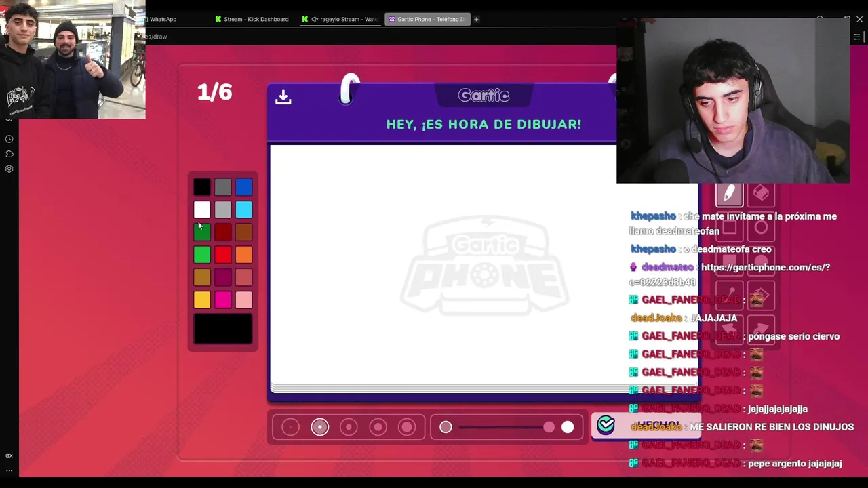Pick the ochre color swatch

coord(202,277)
